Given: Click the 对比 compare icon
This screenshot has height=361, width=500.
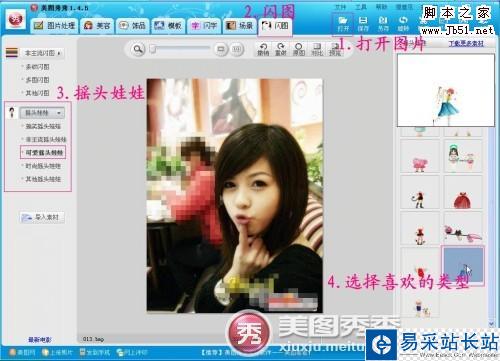Looking at the screenshot, I should [317, 49].
